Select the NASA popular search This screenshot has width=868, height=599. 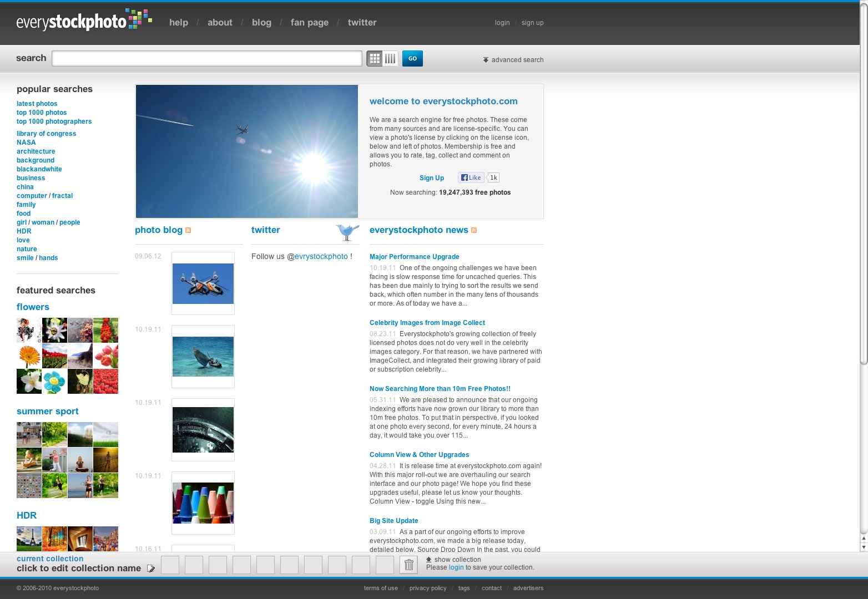click(26, 143)
